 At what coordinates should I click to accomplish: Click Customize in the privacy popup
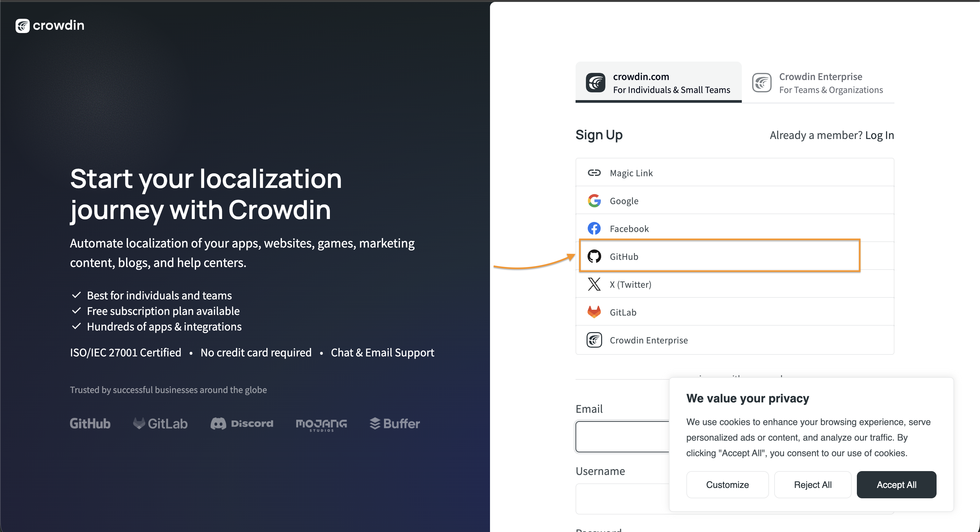(727, 484)
